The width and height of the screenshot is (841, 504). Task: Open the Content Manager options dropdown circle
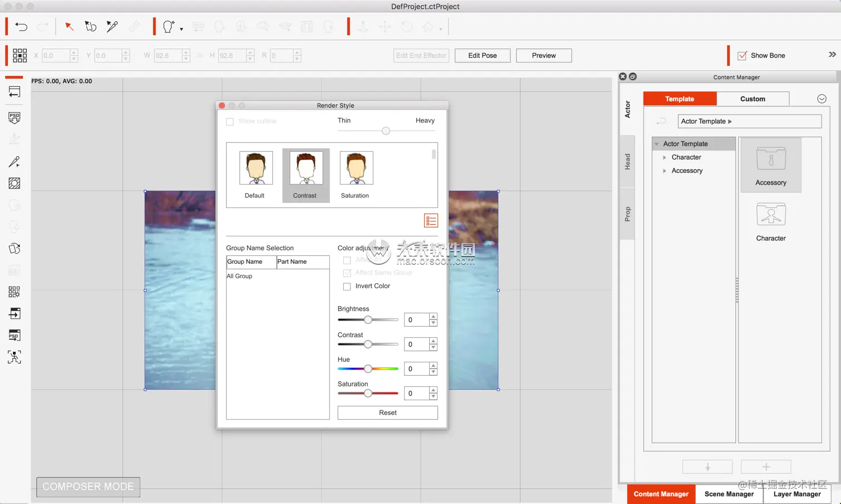[x=821, y=99]
